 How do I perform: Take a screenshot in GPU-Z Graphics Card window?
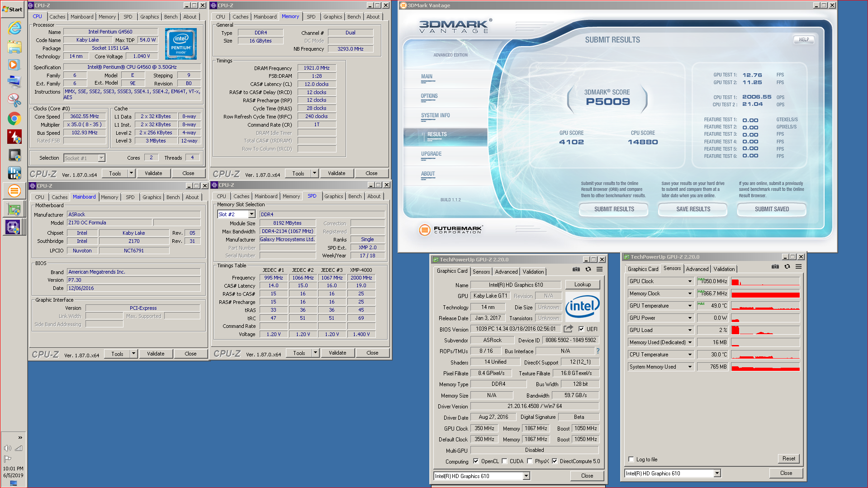(576, 269)
